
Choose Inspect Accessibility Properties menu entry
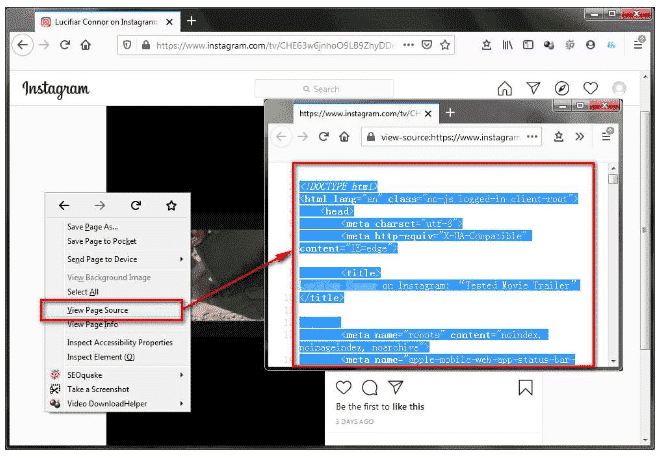[x=118, y=343]
